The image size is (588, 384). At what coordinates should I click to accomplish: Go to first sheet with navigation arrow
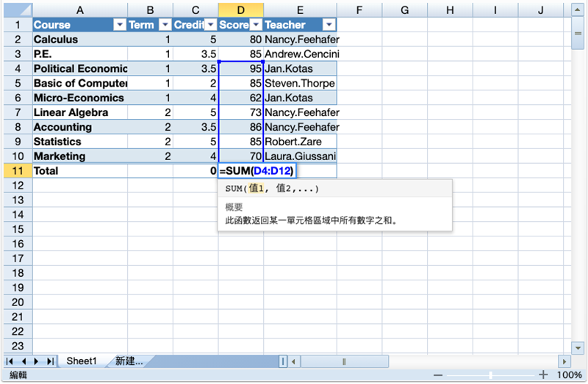[10, 361]
